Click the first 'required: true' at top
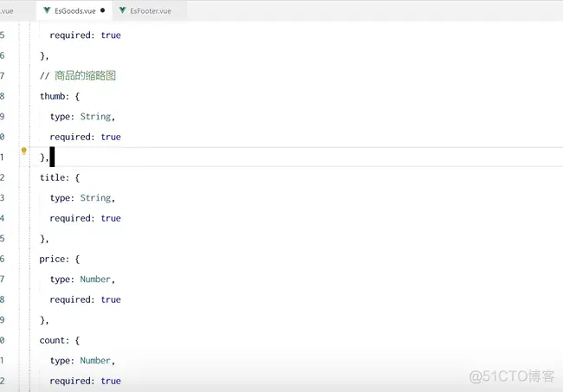 tap(85, 35)
